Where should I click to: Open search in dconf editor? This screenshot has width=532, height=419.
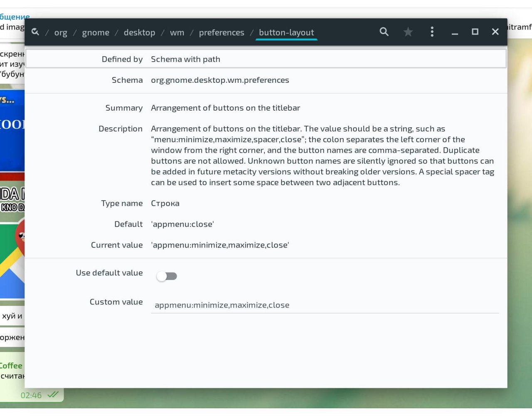coord(384,32)
